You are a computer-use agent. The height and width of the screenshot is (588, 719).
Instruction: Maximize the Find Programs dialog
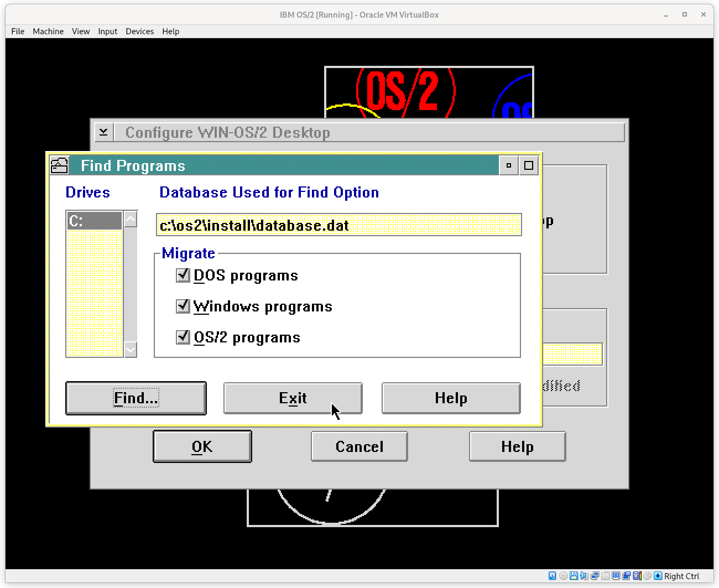coord(529,165)
